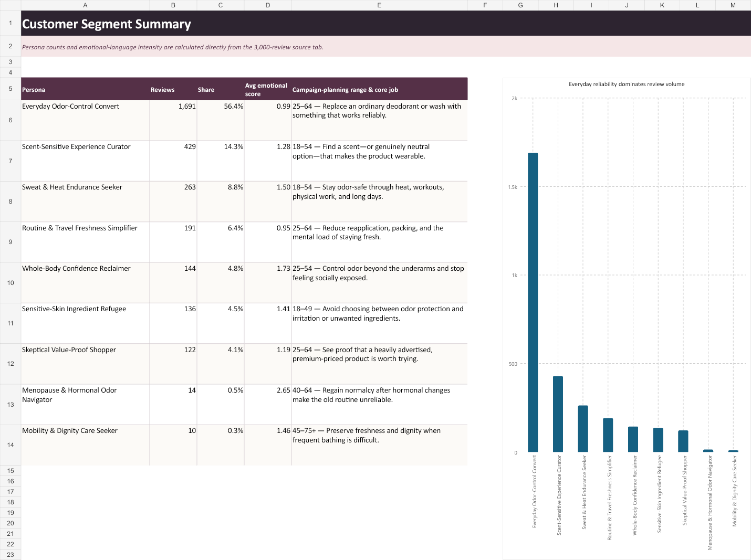Select the Persona header cell
This screenshot has height=560, width=751.
pos(85,89)
